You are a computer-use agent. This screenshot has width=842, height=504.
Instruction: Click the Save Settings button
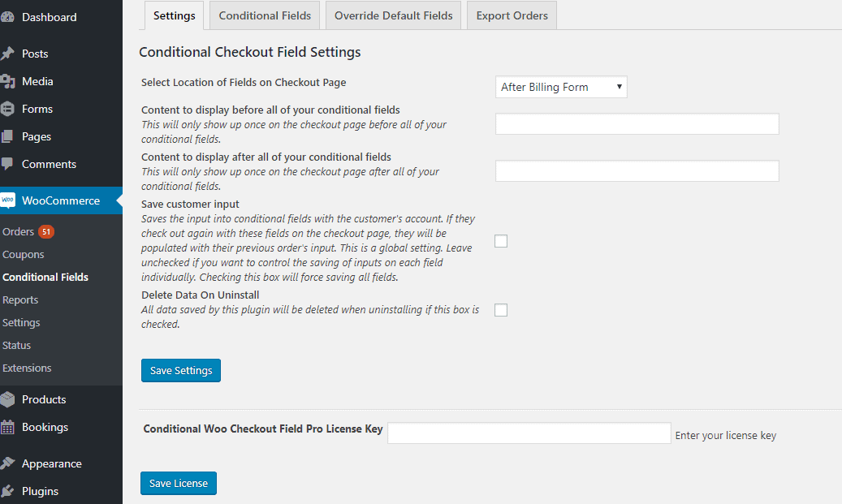[180, 370]
